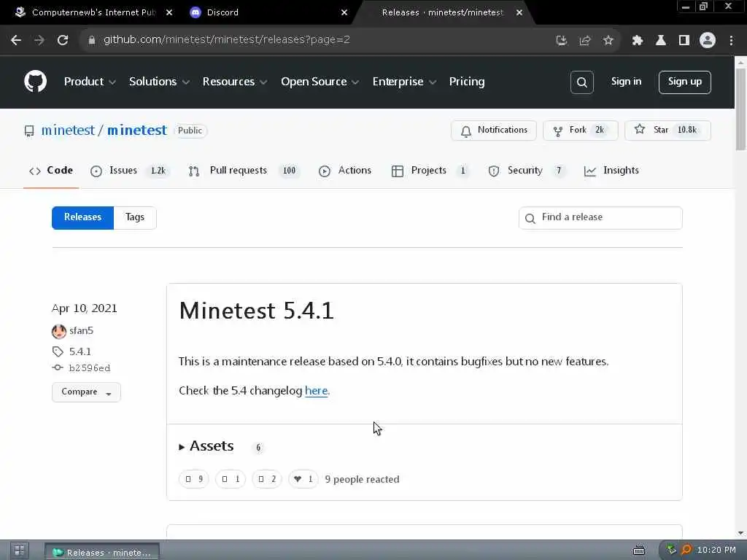747x560 pixels.
Task: Click the install app icon in address bar
Action: coord(562,41)
